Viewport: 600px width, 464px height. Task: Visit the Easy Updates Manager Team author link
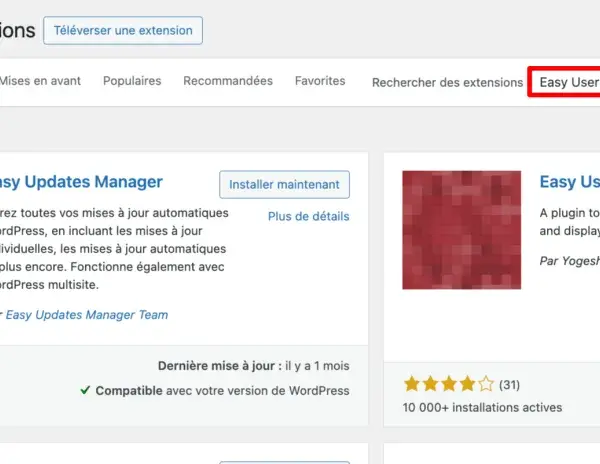click(86, 314)
